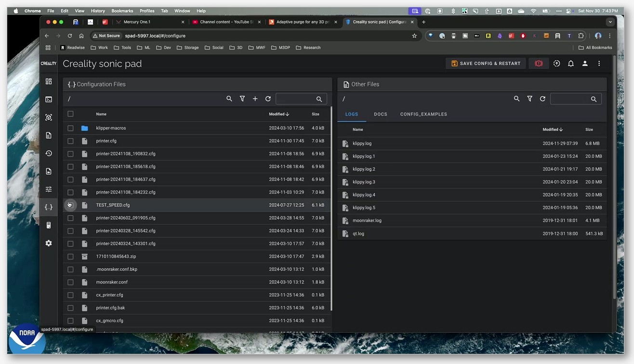The width and height of the screenshot is (634, 364).
Task: Open the Chrome tab list dropdown arrow
Action: [610, 22]
